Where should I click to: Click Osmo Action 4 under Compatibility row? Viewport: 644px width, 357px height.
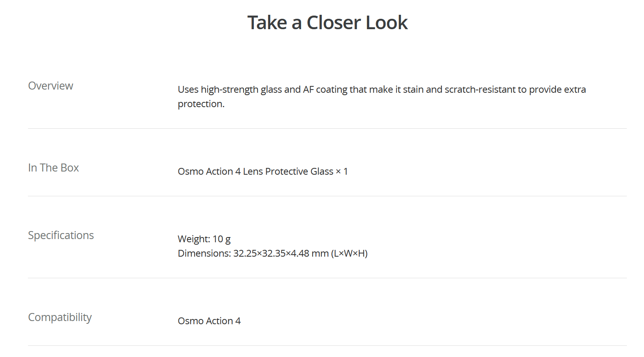coord(209,321)
